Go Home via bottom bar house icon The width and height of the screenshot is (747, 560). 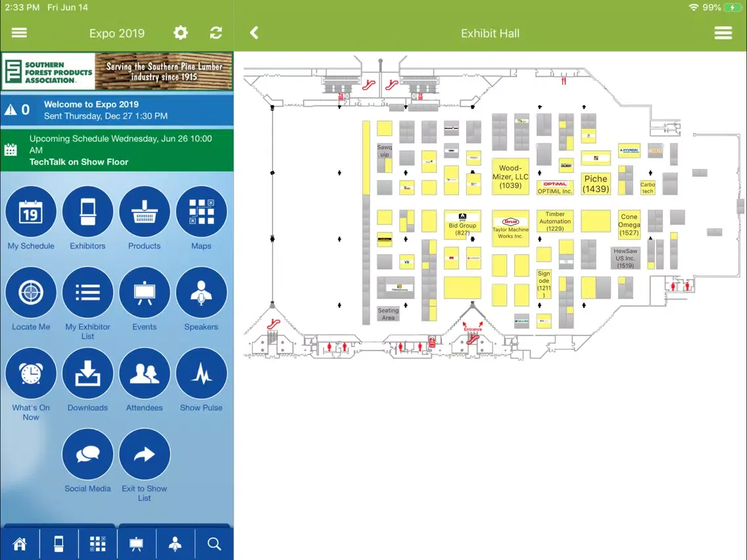20,544
